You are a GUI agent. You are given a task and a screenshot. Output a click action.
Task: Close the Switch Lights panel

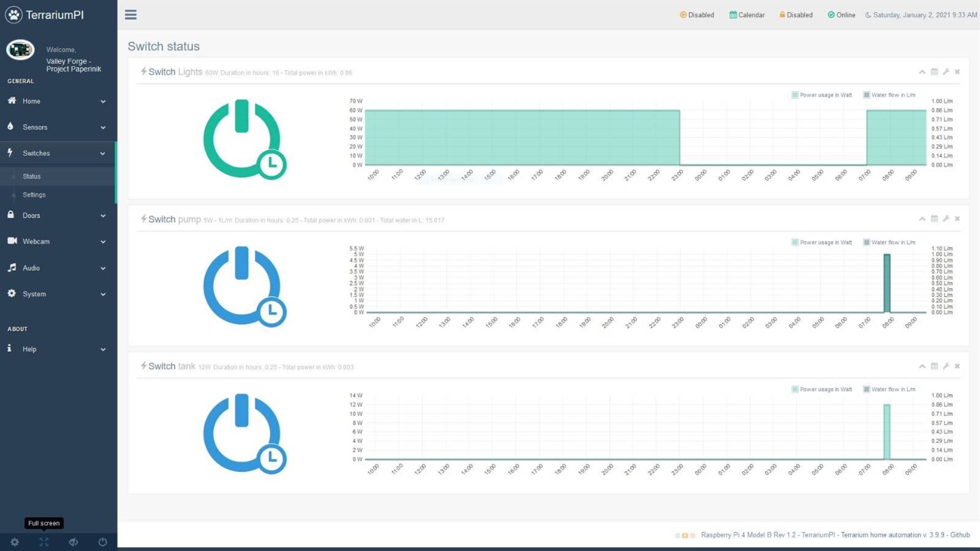pos(957,72)
